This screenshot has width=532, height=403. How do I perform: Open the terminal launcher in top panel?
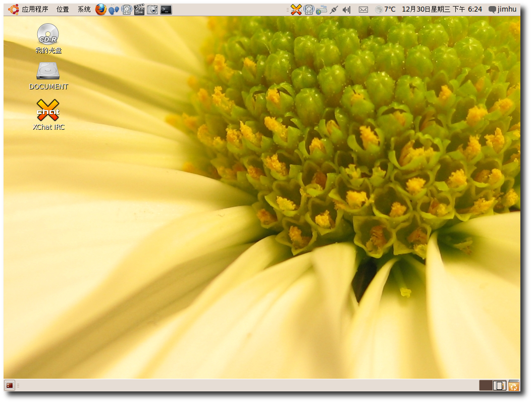click(x=166, y=10)
